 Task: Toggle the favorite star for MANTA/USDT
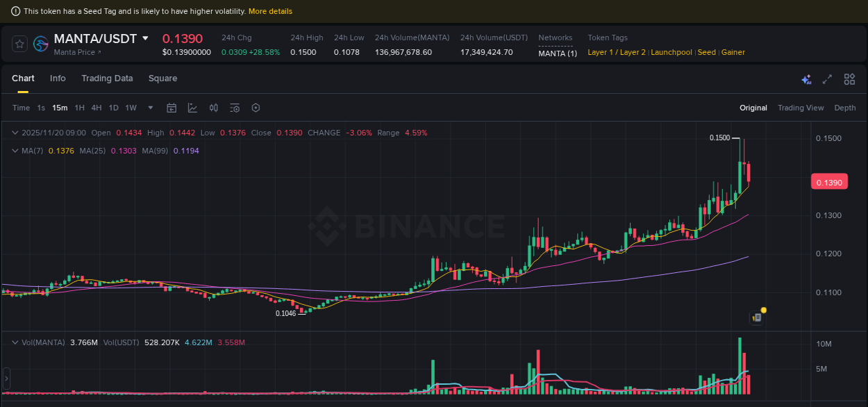click(19, 43)
